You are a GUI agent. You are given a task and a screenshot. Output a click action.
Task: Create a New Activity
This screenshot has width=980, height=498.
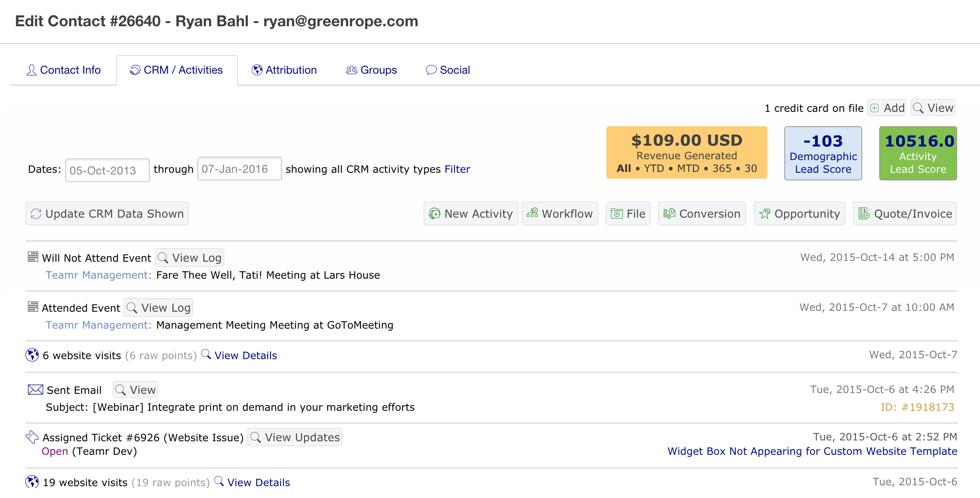pos(471,214)
